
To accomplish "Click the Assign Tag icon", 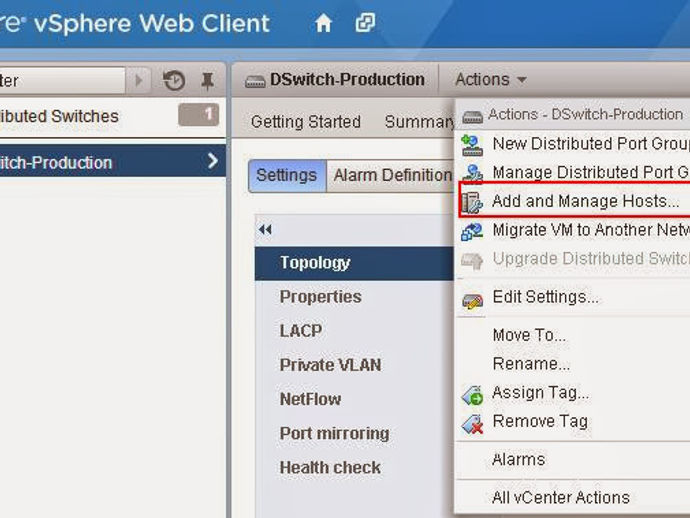I will tap(472, 394).
